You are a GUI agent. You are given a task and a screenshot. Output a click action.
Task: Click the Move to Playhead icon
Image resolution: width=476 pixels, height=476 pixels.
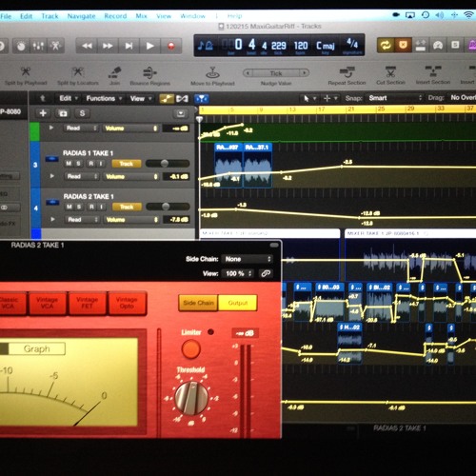tap(212, 72)
